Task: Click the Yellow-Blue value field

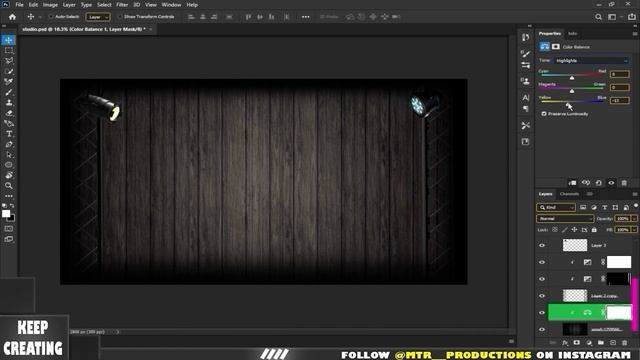Action: 620,100
